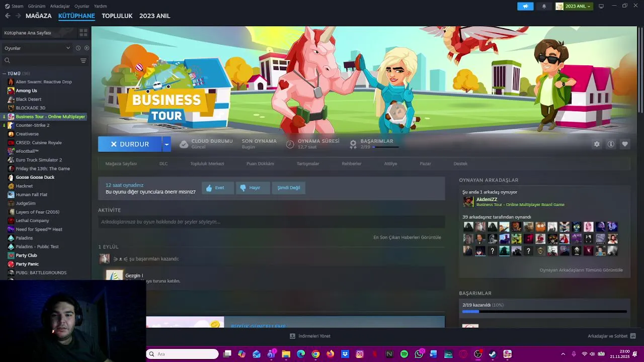Click the cloud status icon
Image resolution: width=644 pixels, height=362 pixels.
(x=184, y=144)
